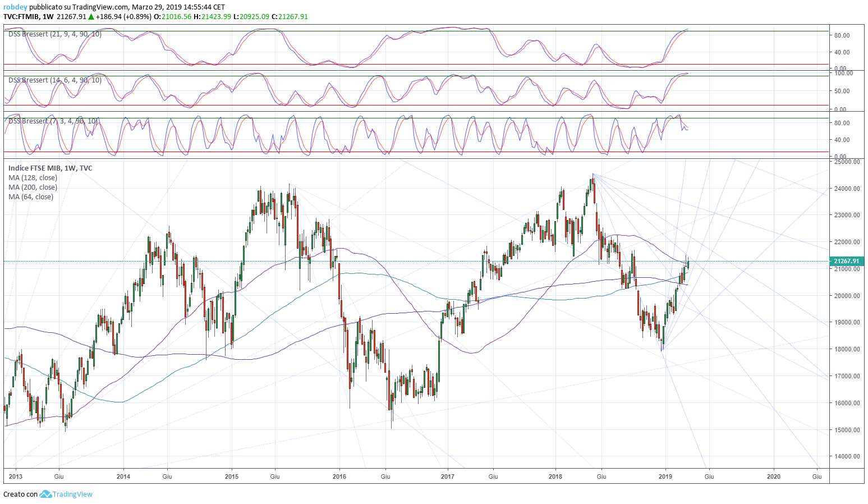868x504 pixels.
Task: Select the TVC:FTMIB, 1W symbol label
Action: [x=29, y=17]
